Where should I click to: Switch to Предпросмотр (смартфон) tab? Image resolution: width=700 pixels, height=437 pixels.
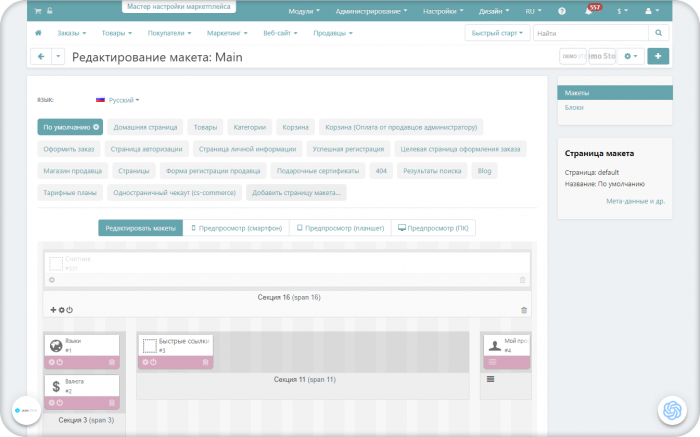(236, 228)
